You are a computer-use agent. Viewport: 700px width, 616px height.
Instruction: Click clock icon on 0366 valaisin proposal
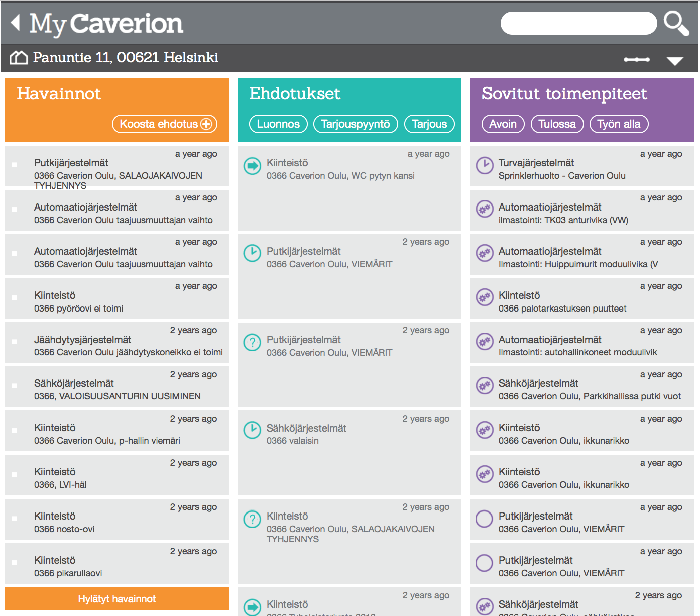click(252, 430)
